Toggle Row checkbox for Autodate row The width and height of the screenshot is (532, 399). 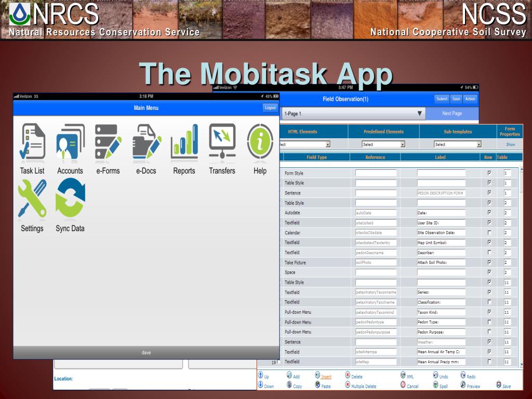(489, 212)
